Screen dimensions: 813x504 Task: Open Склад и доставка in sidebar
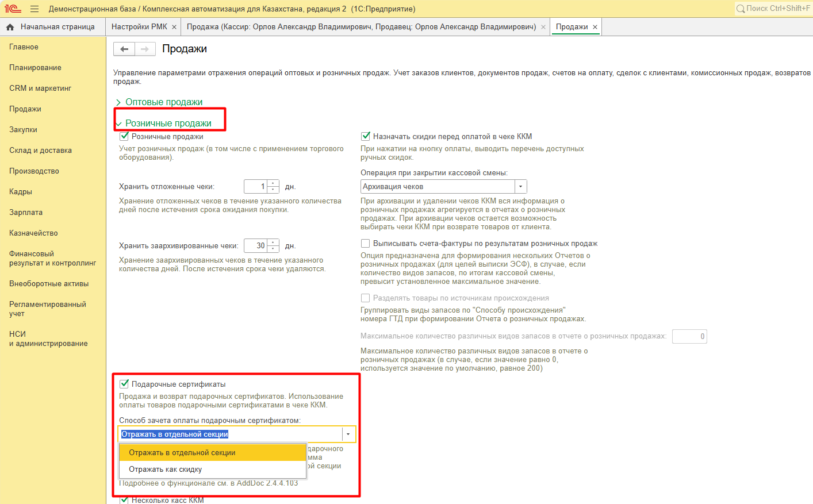tap(40, 151)
